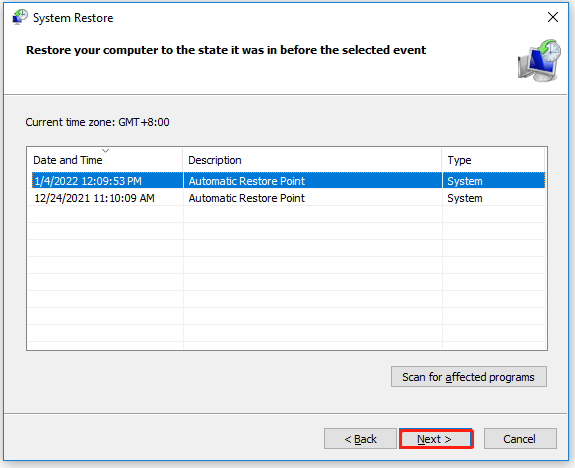
Task: Click the Next > button
Action: point(436,439)
